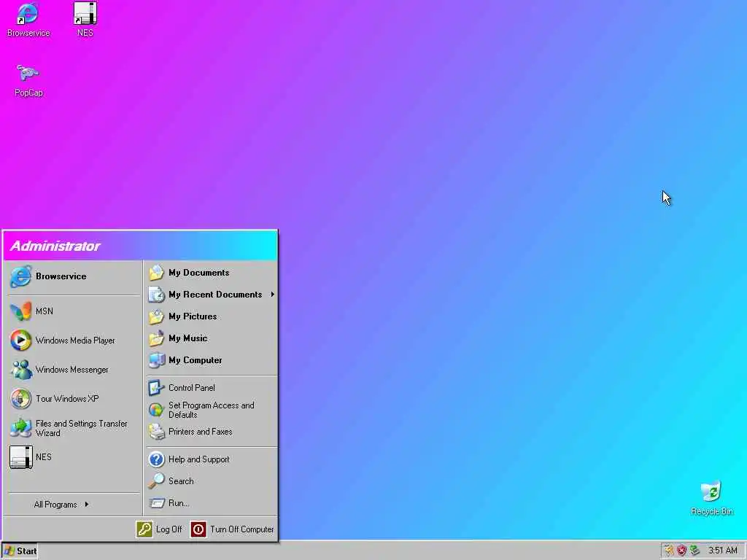Click the tray icon beside the clock

694,551
